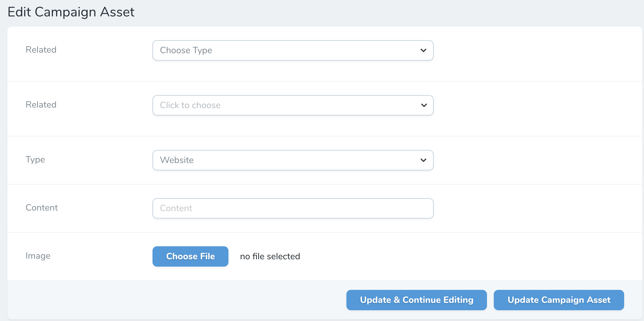Click inside the Content text field
644x321 pixels.
coord(293,208)
